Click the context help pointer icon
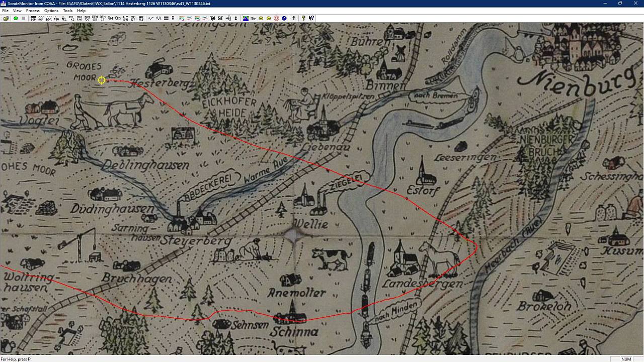The image size is (644, 362). tap(311, 18)
